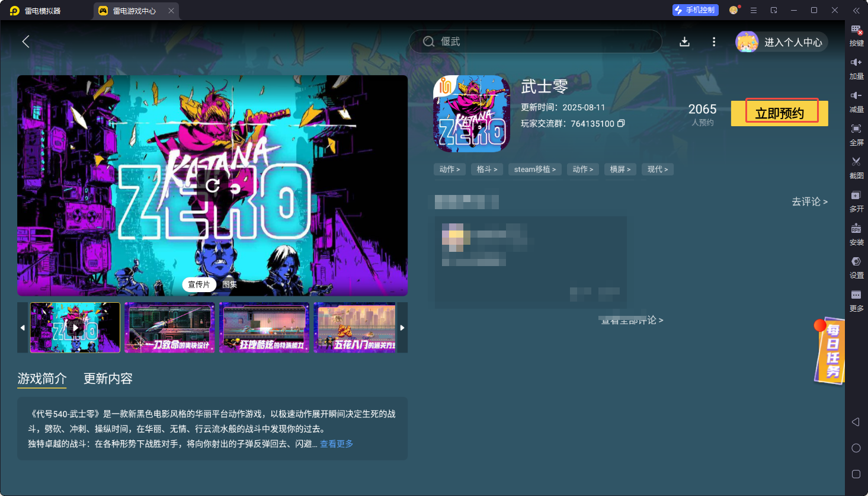The height and width of the screenshot is (496, 868).
Task: Select the trailer thumbnail with play button
Action: coord(75,328)
